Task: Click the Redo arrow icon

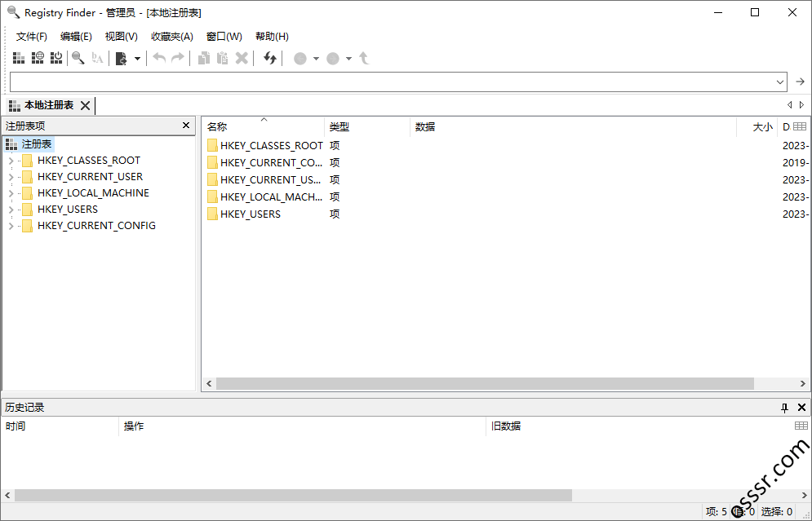Action: pyautogui.click(x=178, y=58)
